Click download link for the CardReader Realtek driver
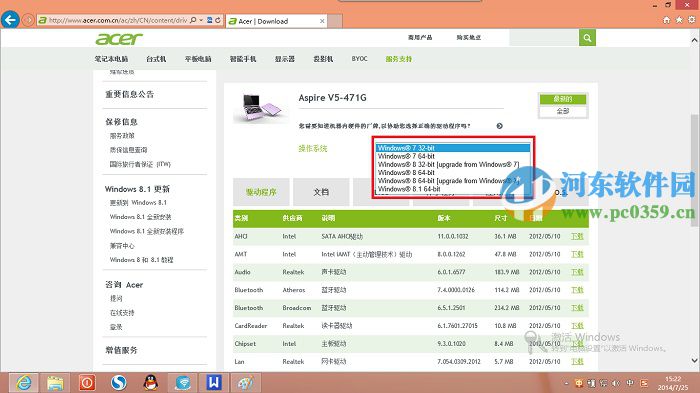 tap(577, 326)
